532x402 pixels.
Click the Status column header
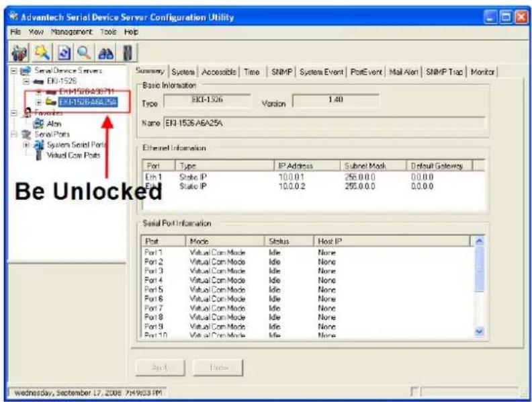click(x=289, y=241)
